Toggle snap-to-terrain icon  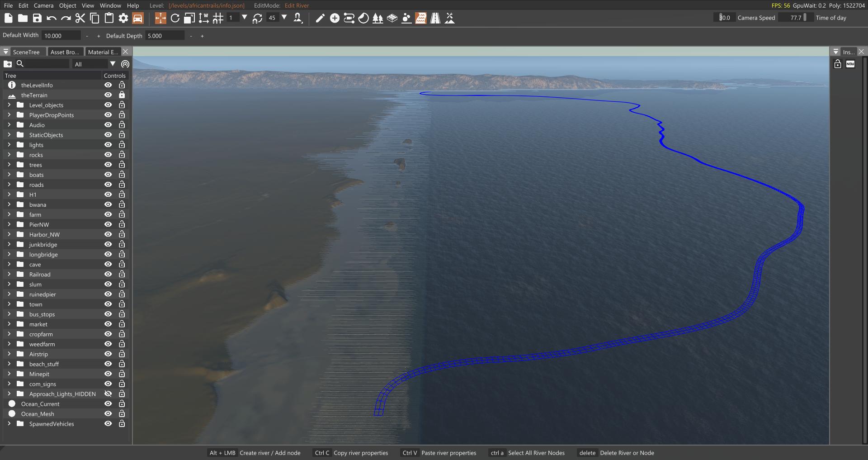[x=298, y=18]
